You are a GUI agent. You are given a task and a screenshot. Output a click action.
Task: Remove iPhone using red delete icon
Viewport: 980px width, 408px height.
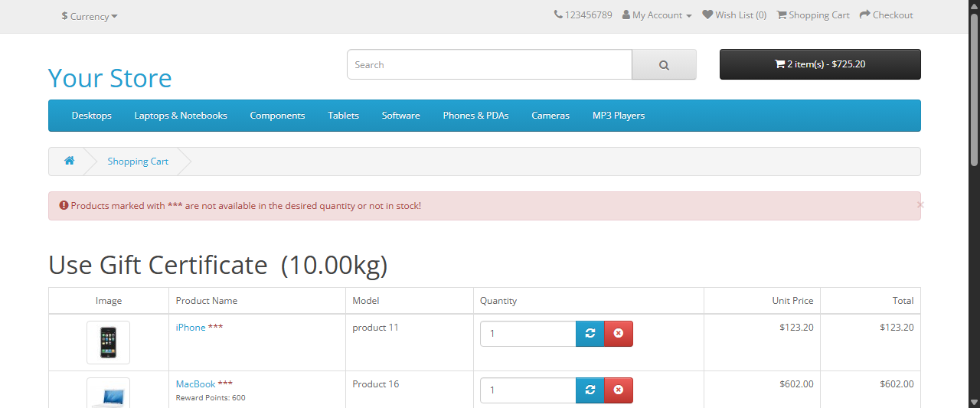pos(619,334)
